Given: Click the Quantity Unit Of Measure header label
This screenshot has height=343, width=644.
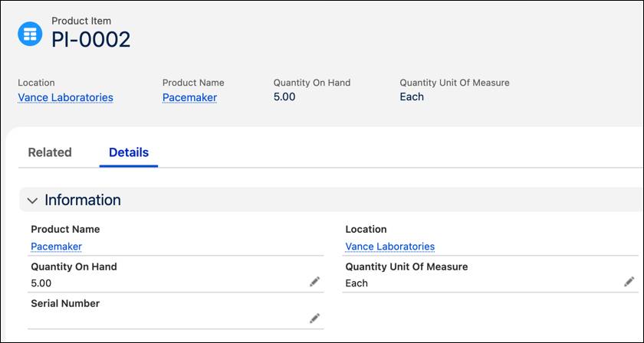Looking at the screenshot, I should click(x=454, y=83).
